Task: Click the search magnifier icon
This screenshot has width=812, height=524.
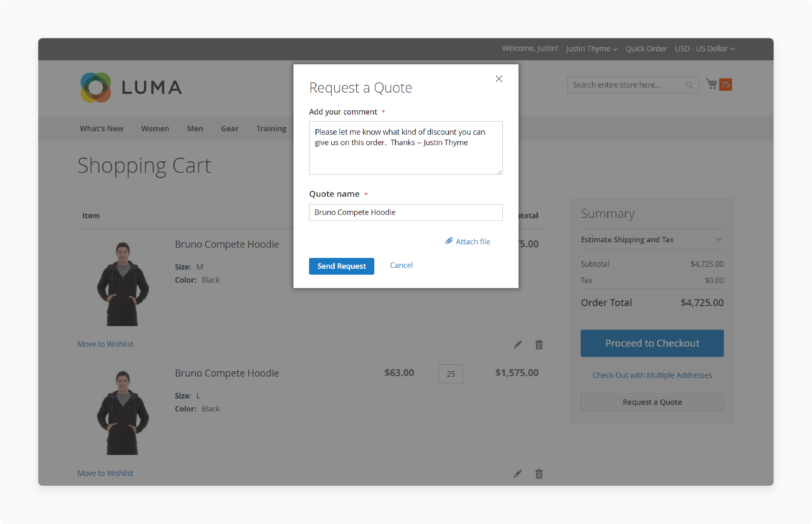Action: (689, 85)
